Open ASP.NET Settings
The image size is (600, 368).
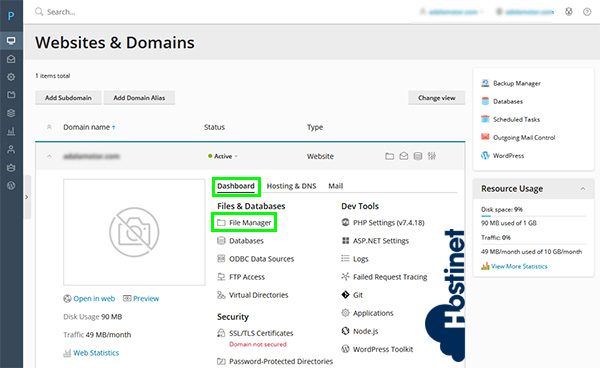pyautogui.click(x=375, y=241)
